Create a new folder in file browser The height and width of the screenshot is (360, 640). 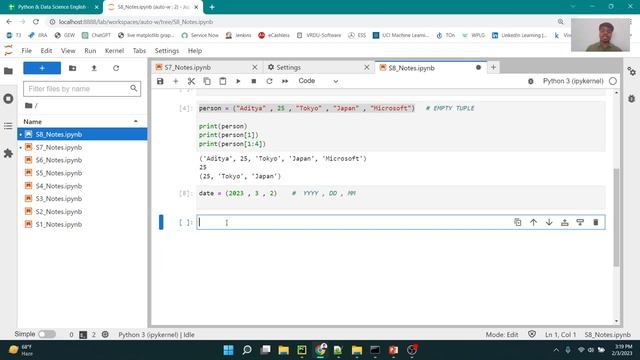coord(73,68)
